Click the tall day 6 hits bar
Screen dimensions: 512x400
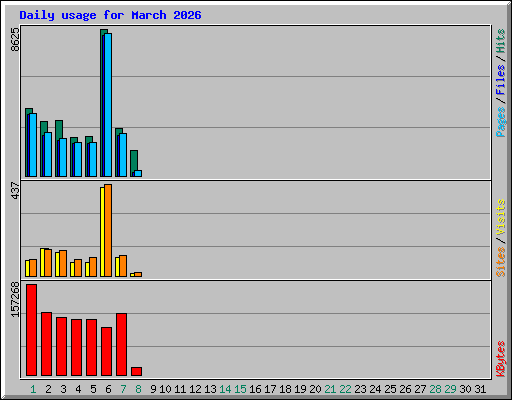pyautogui.click(x=102, y=103)
